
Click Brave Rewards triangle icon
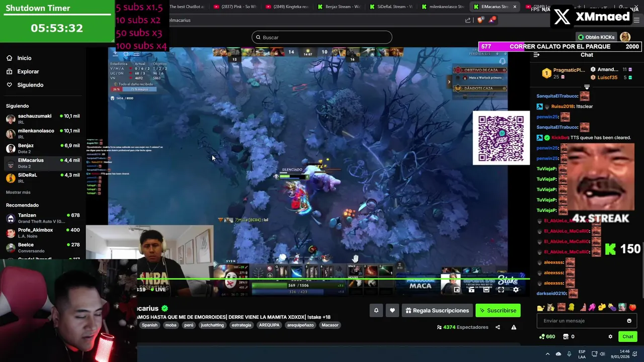[x=492, y=20]
